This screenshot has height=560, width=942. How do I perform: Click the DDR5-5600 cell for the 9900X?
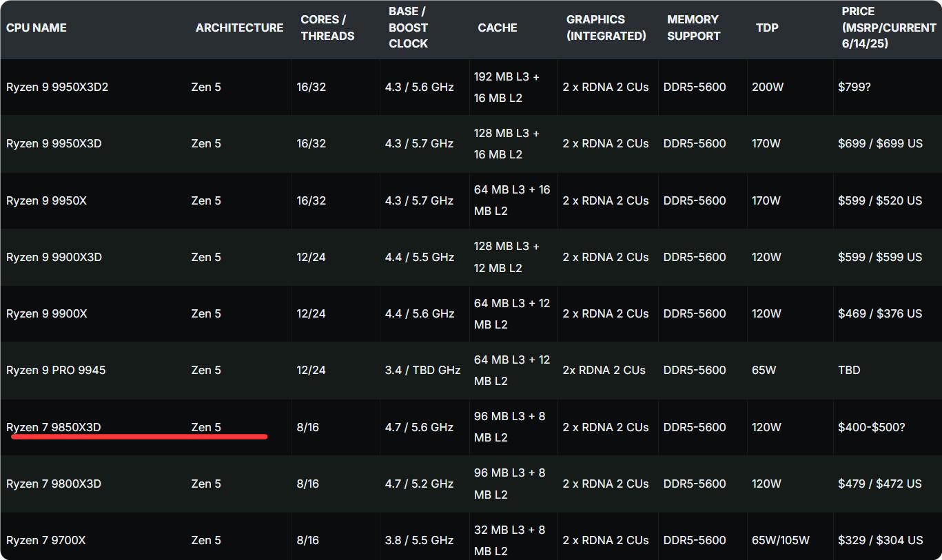coord(695,313)
